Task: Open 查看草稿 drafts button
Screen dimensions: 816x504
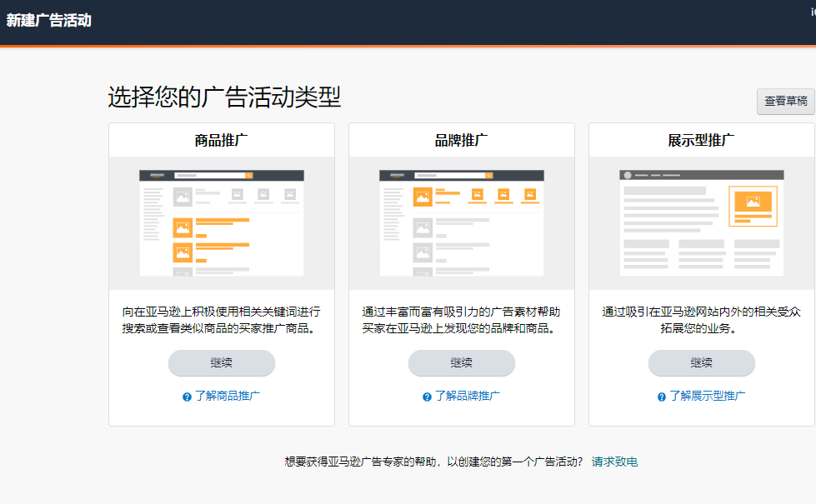Action: (x=785, y=101)
